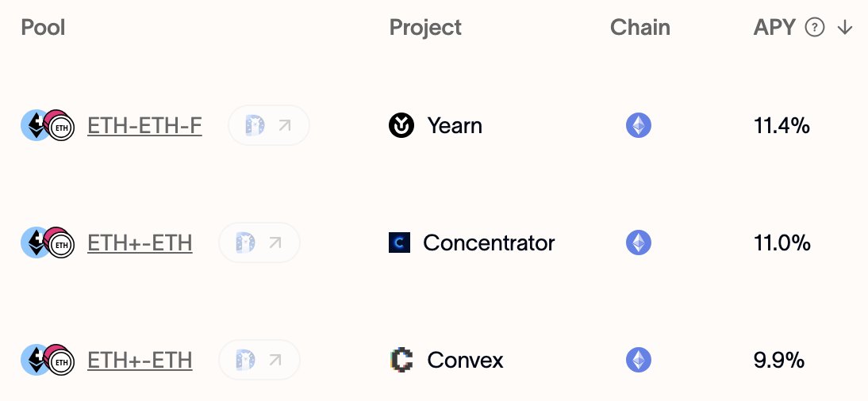Click the Ethereum chain icon in Yearn row
868x401 pixels.
[638, 125]
